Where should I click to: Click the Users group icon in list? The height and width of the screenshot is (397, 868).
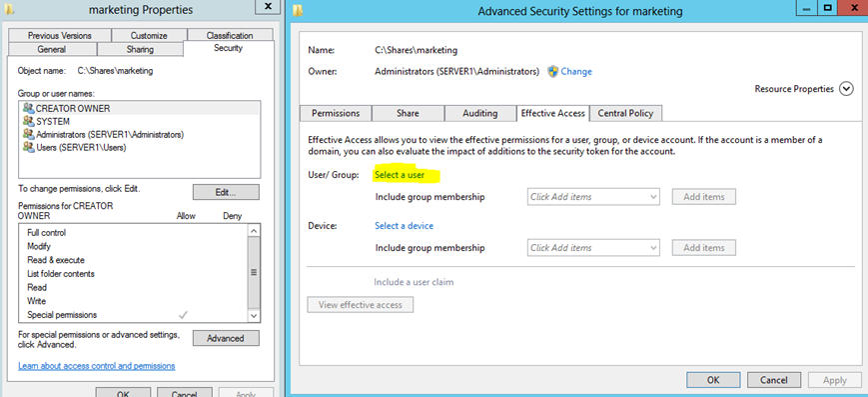[28, 147]
